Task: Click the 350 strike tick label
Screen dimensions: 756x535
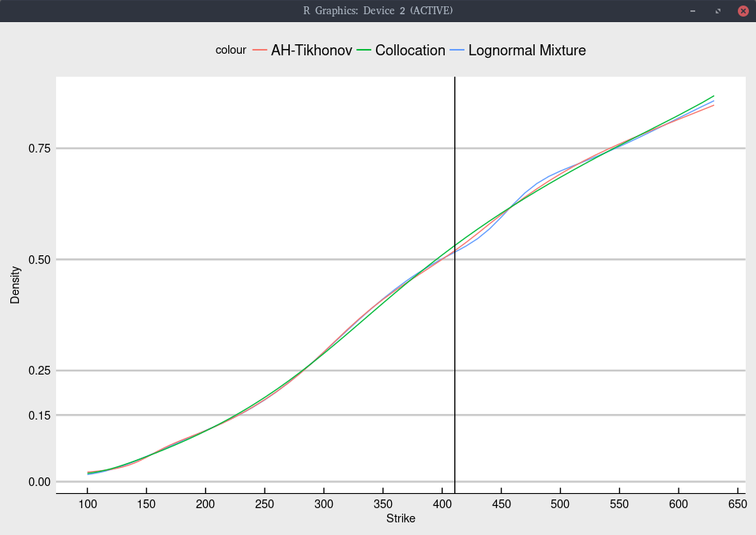Action: [383, 504]
